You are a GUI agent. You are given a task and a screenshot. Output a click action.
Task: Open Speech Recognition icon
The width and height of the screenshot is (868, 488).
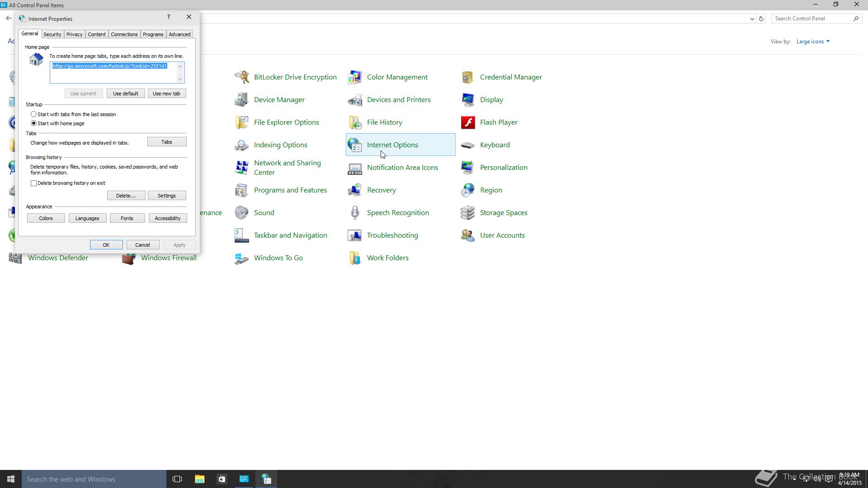pyautogui.click(x=355, y=212)
